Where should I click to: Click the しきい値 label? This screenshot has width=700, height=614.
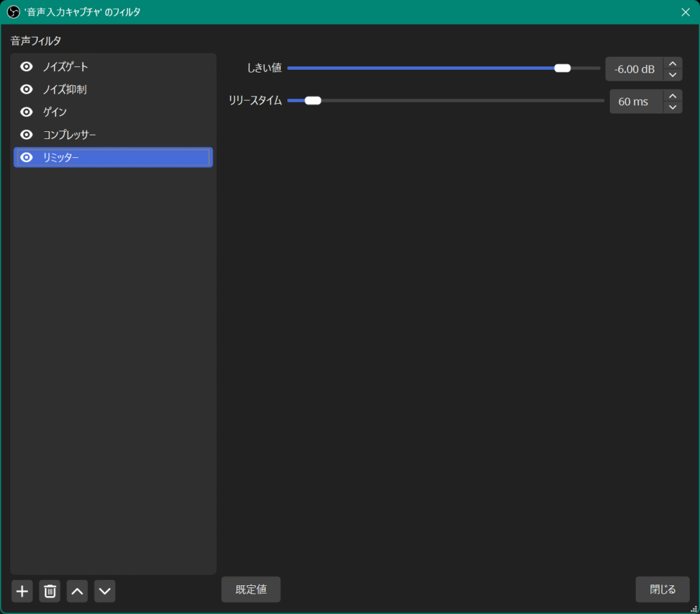[x=265, y=68]
